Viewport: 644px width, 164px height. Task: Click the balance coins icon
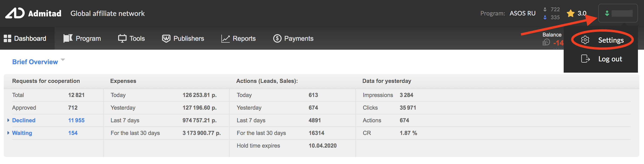[546, 42]
